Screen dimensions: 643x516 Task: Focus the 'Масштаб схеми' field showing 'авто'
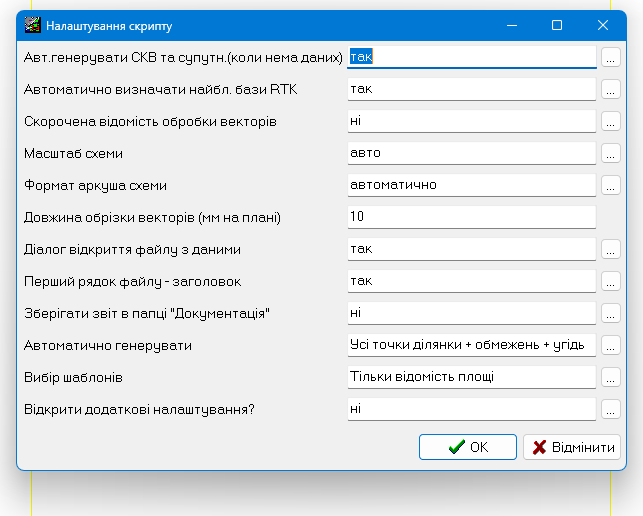tap(471, 153)
